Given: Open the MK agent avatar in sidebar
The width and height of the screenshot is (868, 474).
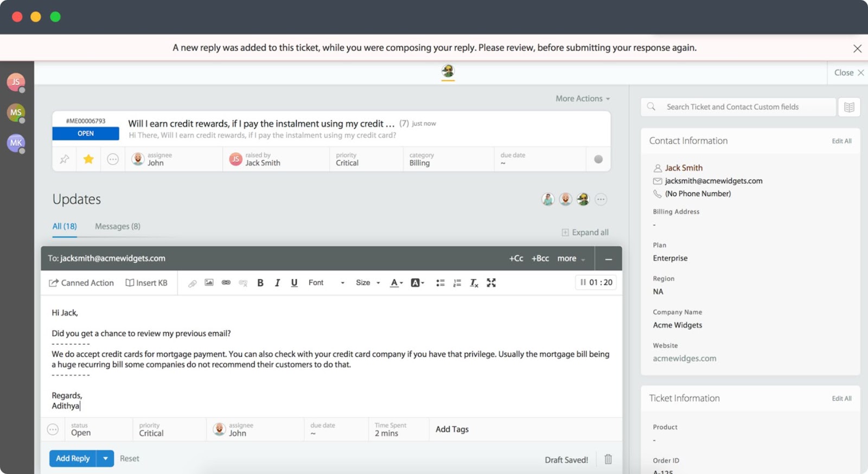Looking at the screenshot, I should pyautogui.click(x=16, y=143).
